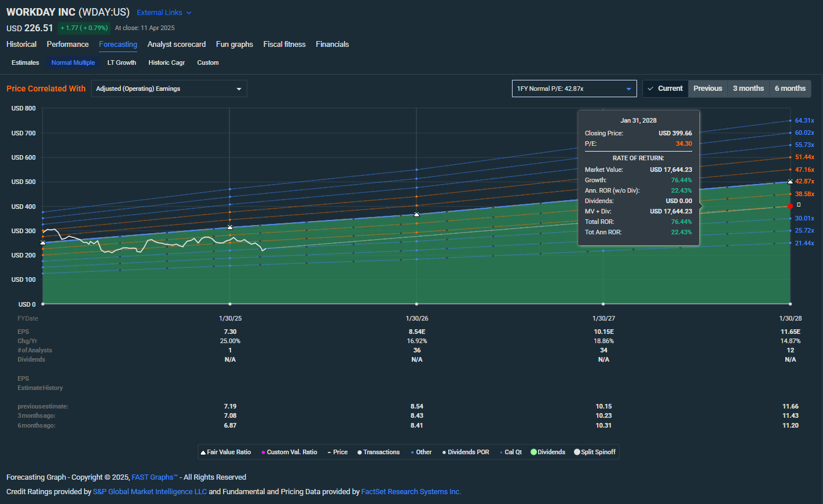Click the magenta Custom Val. Ratio legend dot

click(264, 453)
